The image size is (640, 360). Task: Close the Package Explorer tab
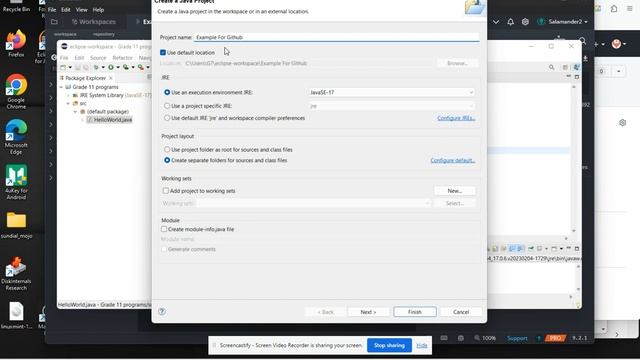click(111, 78)
